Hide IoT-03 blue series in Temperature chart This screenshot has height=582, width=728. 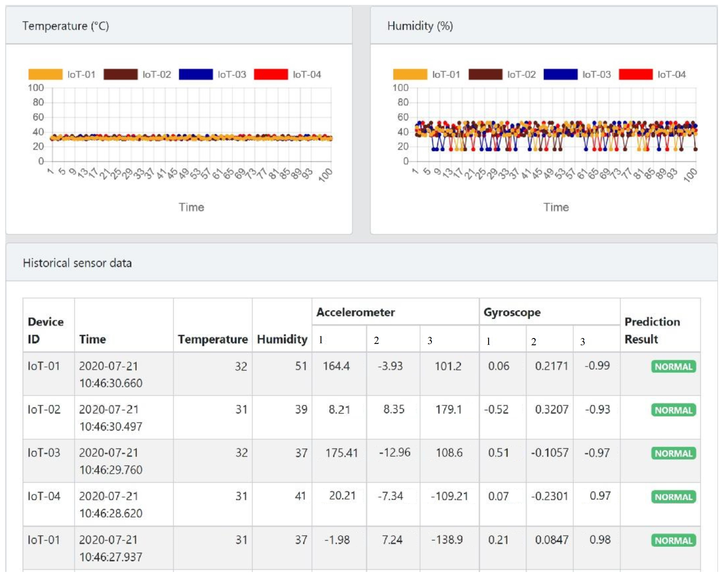[x=196, y=74]
